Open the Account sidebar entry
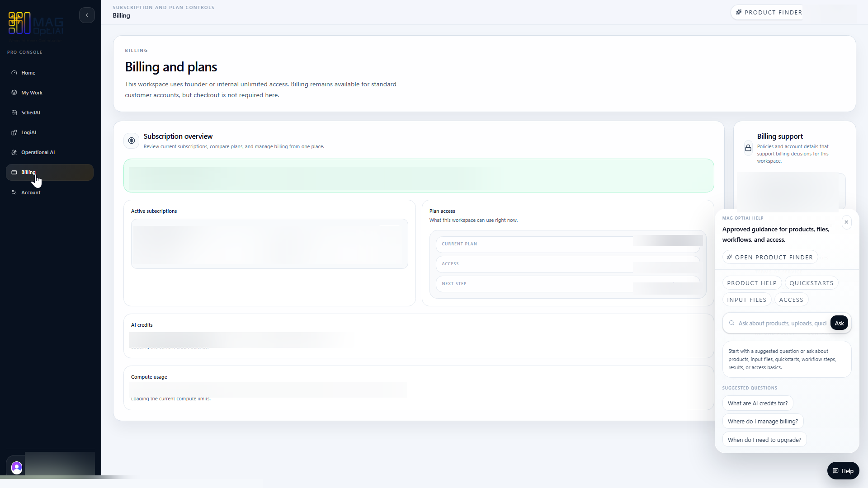868x488 pixels. click(x=50, y=192)
